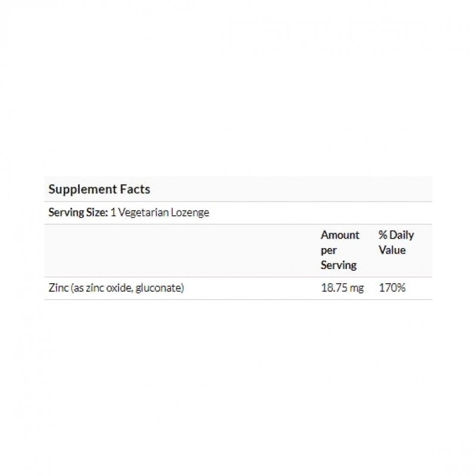The image size is (476, 476).
Task: Click the word Daily in the column header
Action: coord(402,235)
